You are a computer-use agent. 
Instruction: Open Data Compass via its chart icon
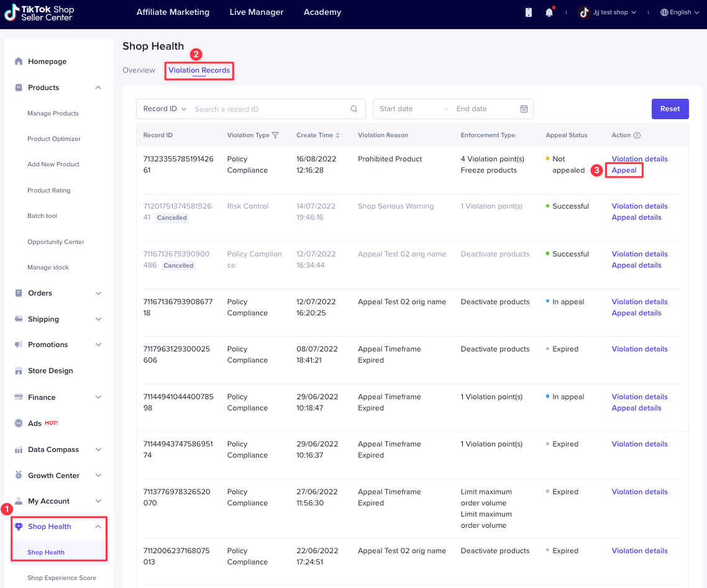tap(19, 449)
